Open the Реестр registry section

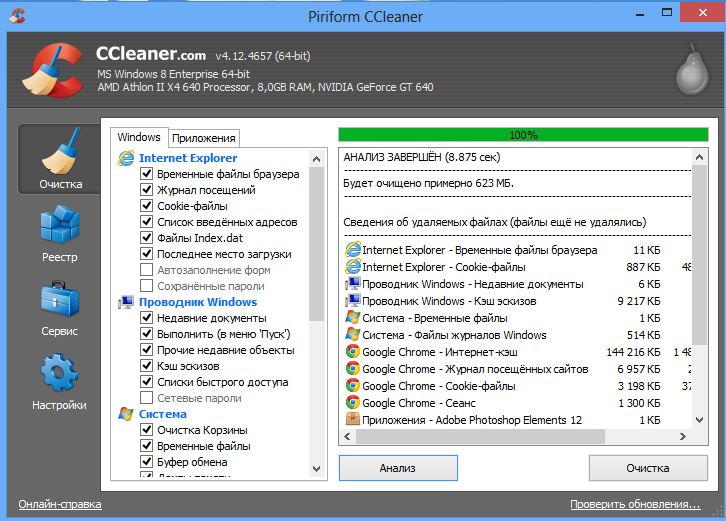tap(60, 234)
